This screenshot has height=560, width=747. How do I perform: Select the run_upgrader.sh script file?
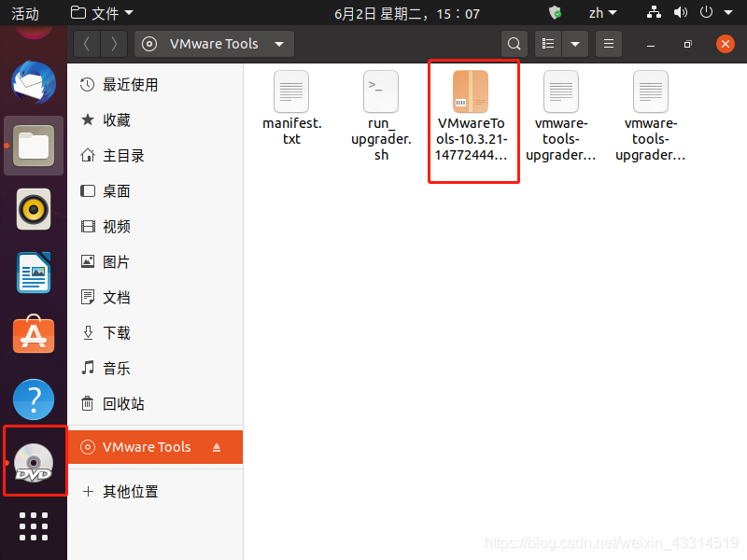pos(381,93)
